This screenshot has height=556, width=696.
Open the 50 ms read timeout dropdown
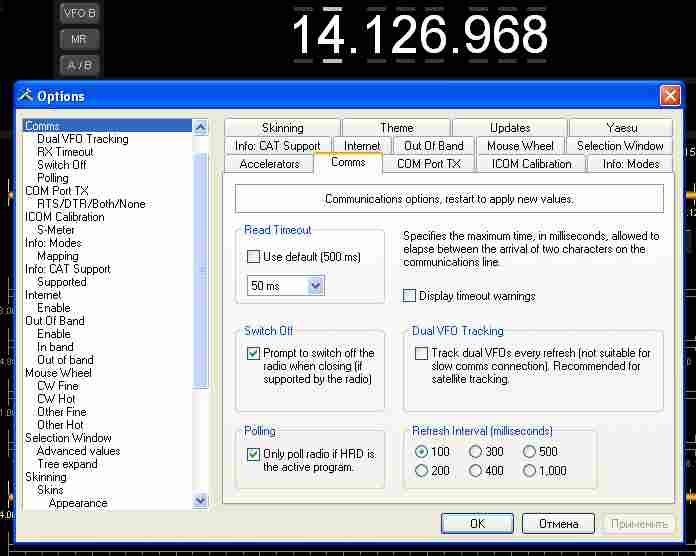pos(315,286)
